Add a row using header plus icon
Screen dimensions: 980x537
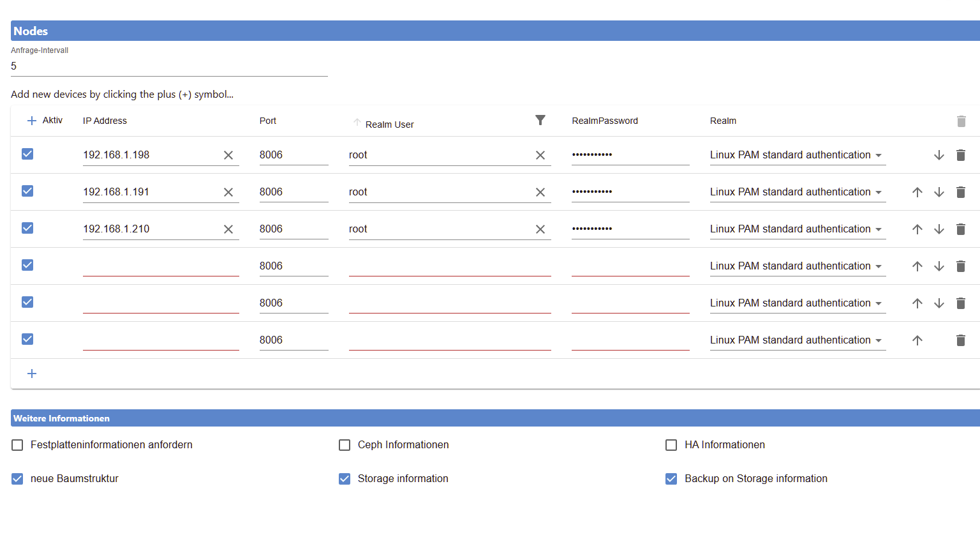pos(32,121)
